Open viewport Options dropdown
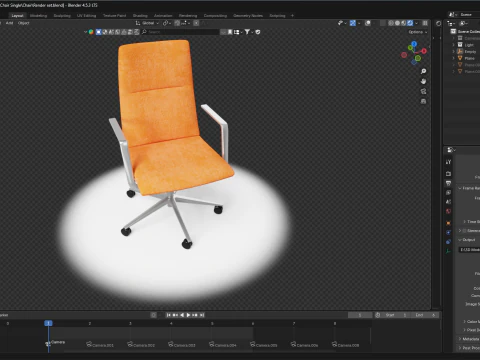The image size is (480, 360). pos(418,32)
